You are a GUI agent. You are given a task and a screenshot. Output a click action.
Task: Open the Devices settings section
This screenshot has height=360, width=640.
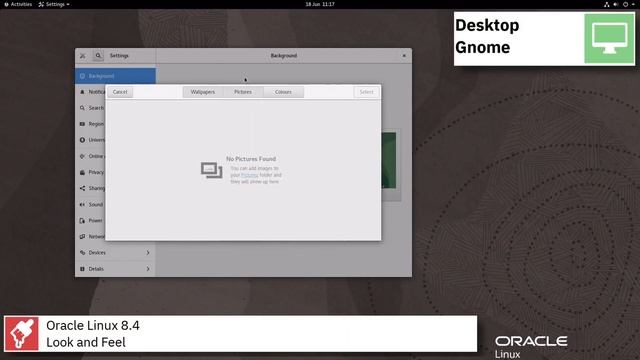pos(116,253)
